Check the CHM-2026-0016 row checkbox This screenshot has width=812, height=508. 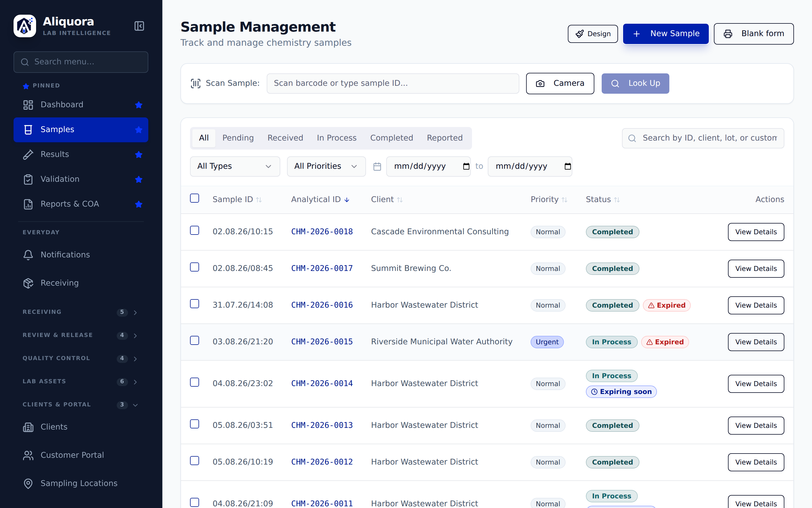tap(195, 304)
